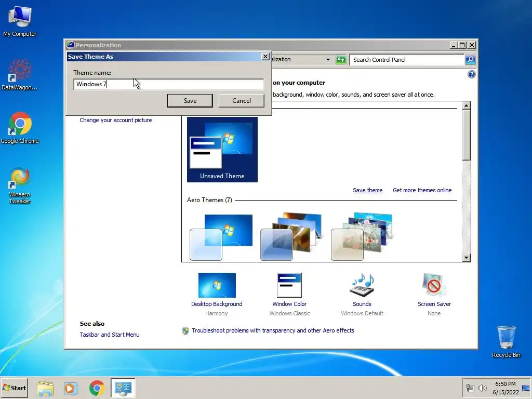Open Taskbar and Start Menu link

tap(110, 335)
